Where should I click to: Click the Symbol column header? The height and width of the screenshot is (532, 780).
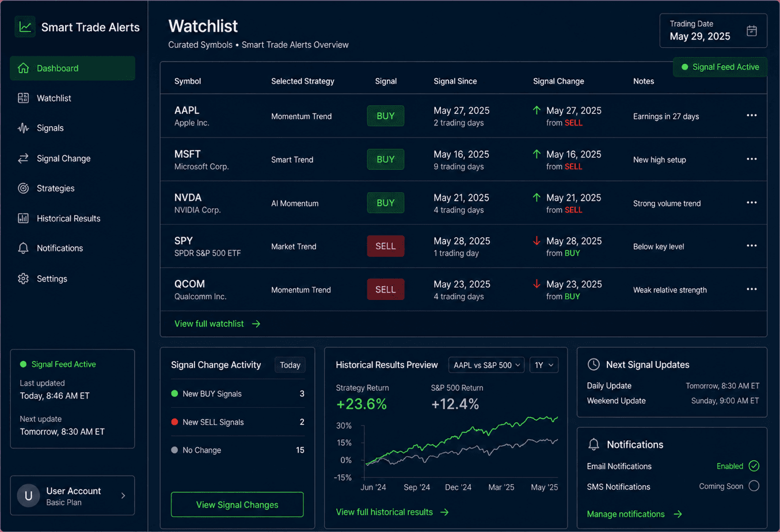[188, 81]
